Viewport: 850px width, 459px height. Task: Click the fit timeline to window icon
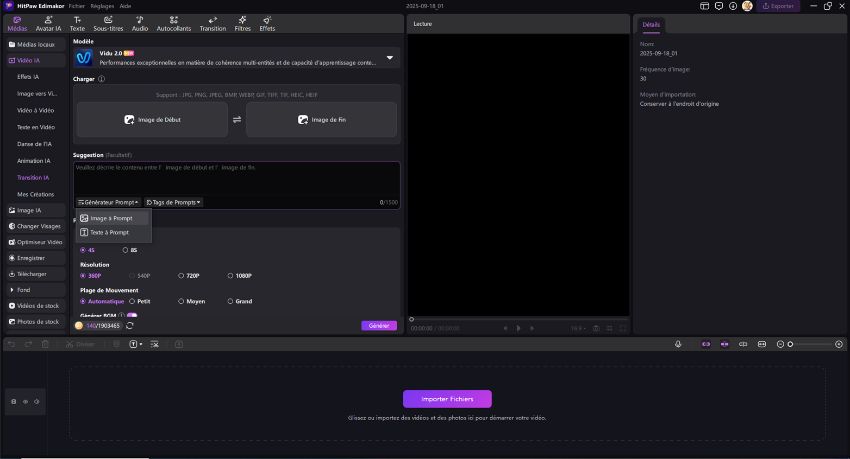point(762,344)
